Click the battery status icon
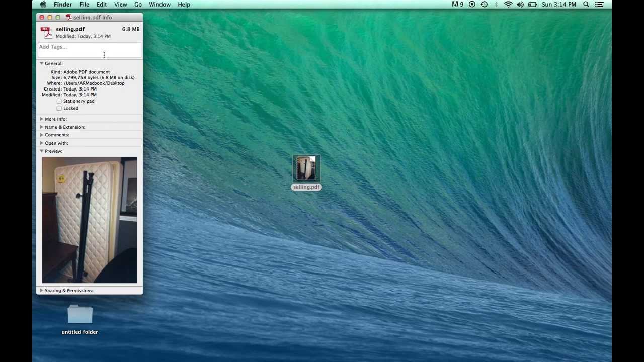The width and height of the screenshot is (644, 362). (532, 5)
